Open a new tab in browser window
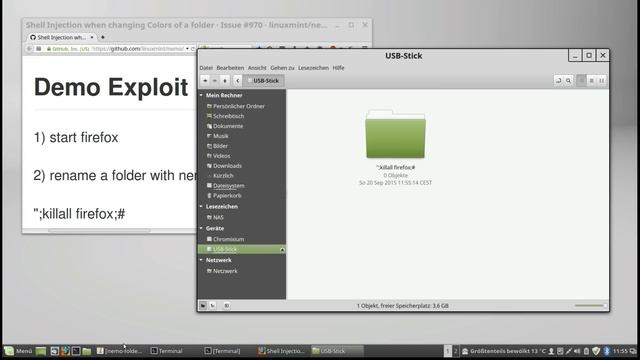Viewport: 640px width, 360px height. point(103,37)
